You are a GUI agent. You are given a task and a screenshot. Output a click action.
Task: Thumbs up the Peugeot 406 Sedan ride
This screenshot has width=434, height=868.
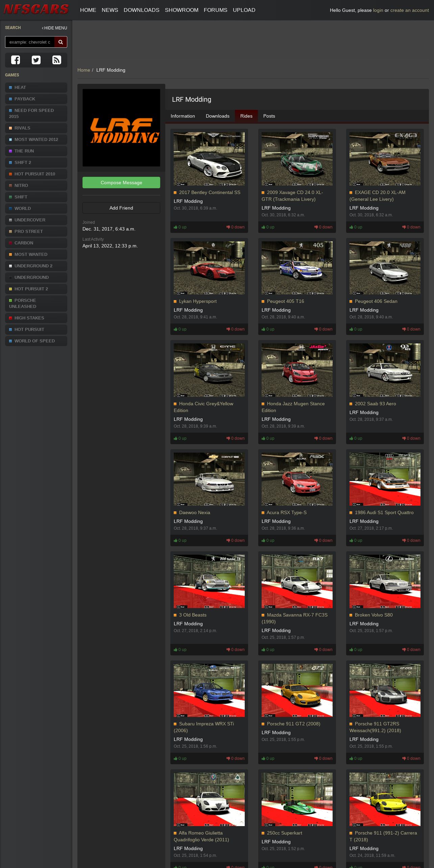(x=356, y=329)
